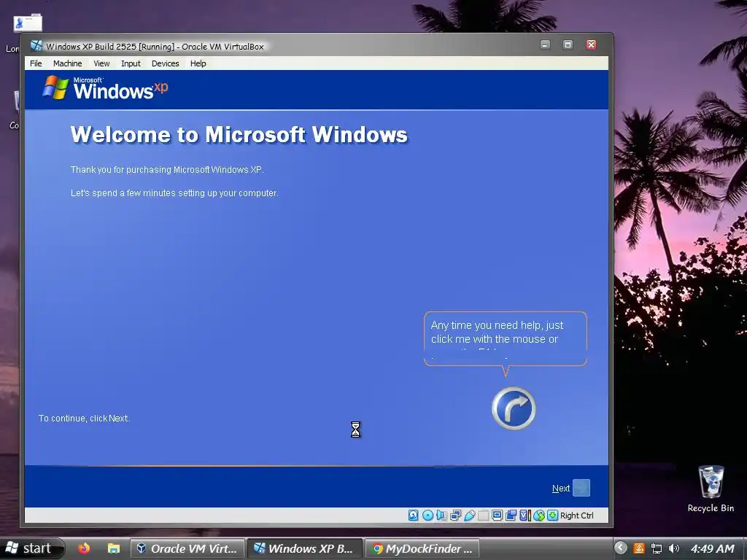Click the orange tray application icon
Screen dimensions: 747x560
639,548
